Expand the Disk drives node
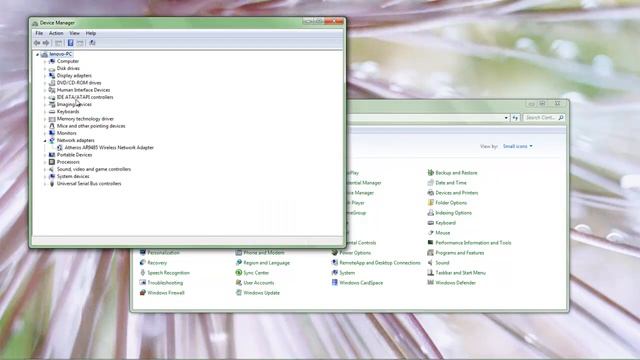This screenshot has height=360, width=640. [x=45, y=69]
